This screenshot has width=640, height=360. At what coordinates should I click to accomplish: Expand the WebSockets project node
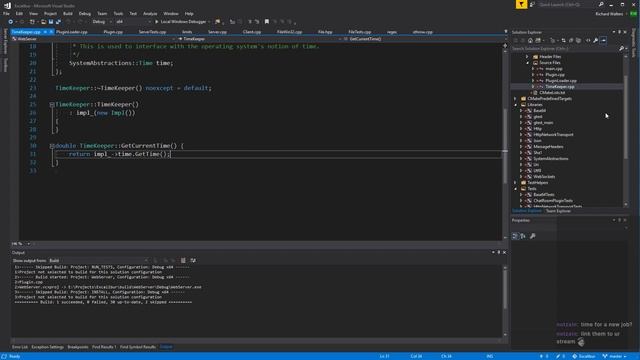coord(521,177)
